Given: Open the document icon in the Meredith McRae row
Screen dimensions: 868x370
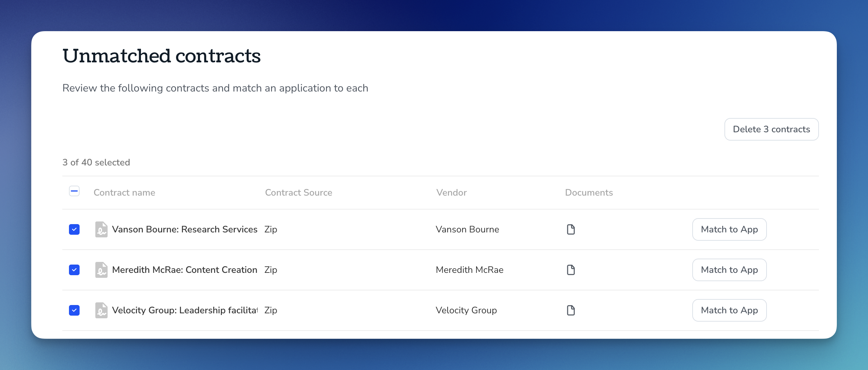Looking at the screenshot, I should tap(571, 270).
